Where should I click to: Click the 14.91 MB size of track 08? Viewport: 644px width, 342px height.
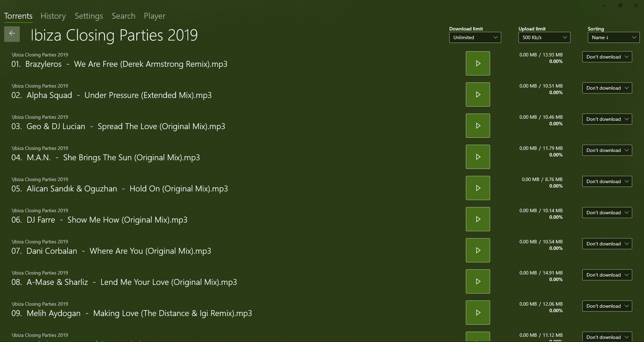[x=553, y=273]
